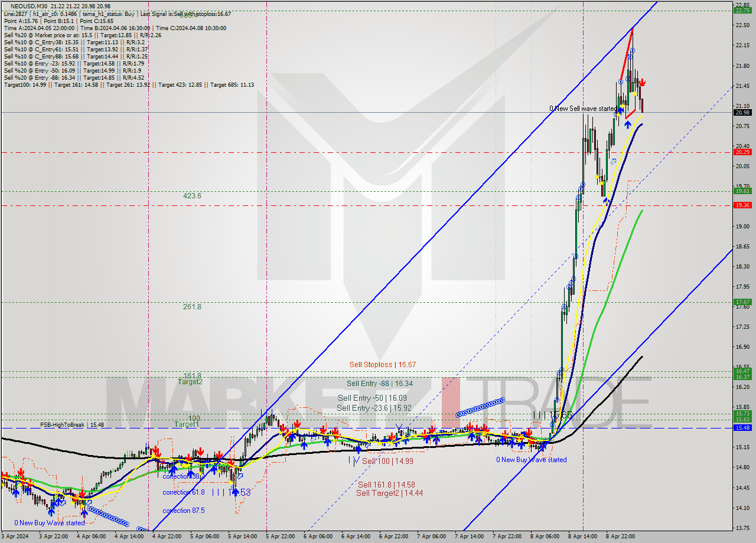The height and width of the screenshot is (543, 756).
Task: Select the 'Target100: 14.99' targets summary line
Action: click(129, 84)
